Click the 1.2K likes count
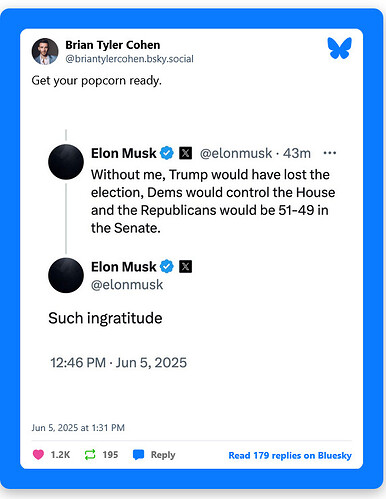 (x=60, y=455)
